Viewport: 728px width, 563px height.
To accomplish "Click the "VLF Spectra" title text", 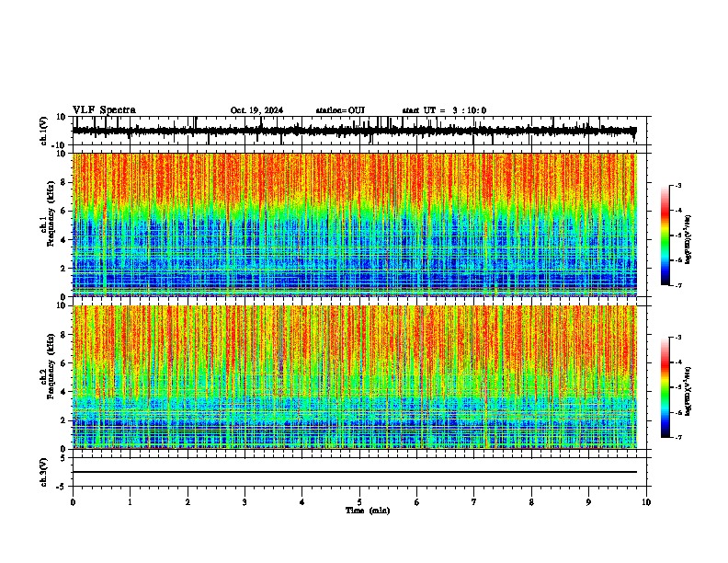I will coord(104,110).
